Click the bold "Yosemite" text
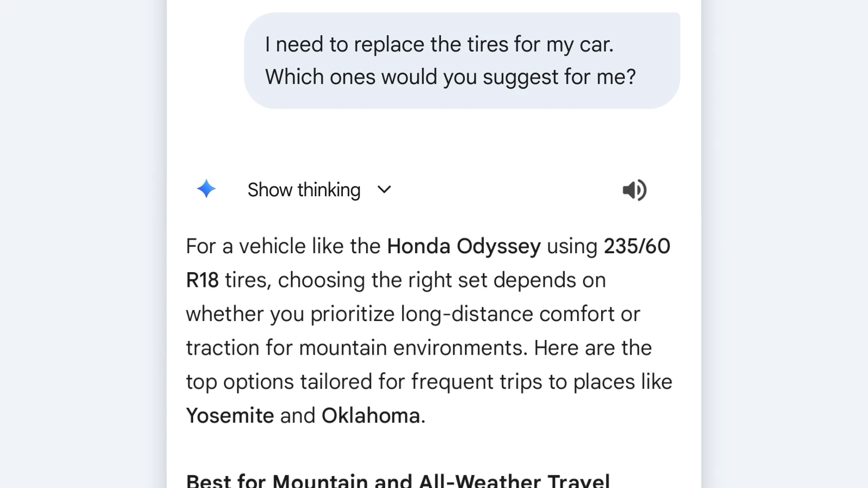Screen dimensions: 868x488 point(230,416)
